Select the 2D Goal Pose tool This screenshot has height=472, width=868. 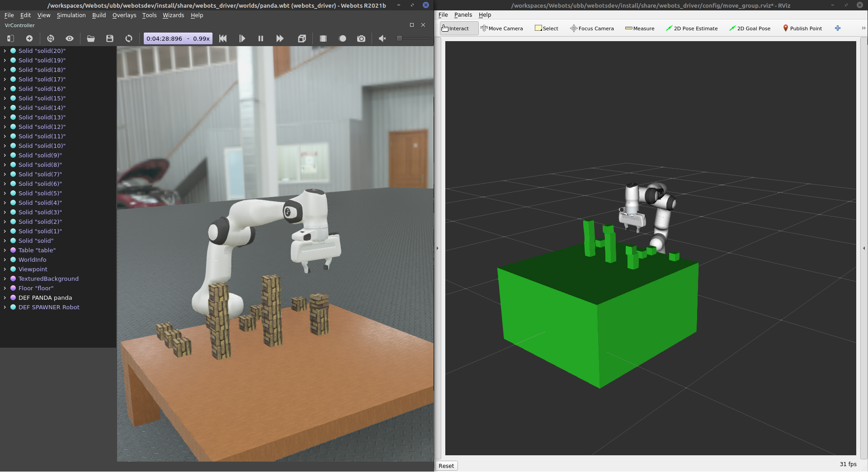tap(750, 28)
